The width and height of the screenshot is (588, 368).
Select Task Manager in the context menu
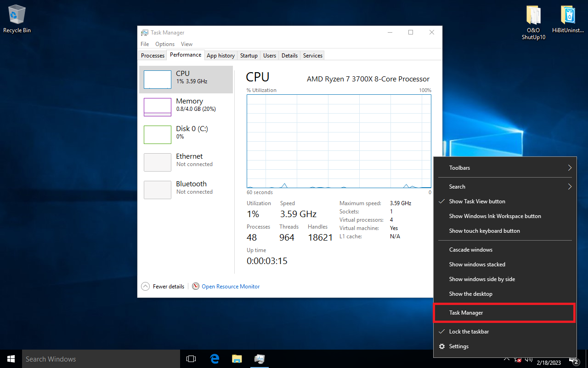[x=505, y=313]
